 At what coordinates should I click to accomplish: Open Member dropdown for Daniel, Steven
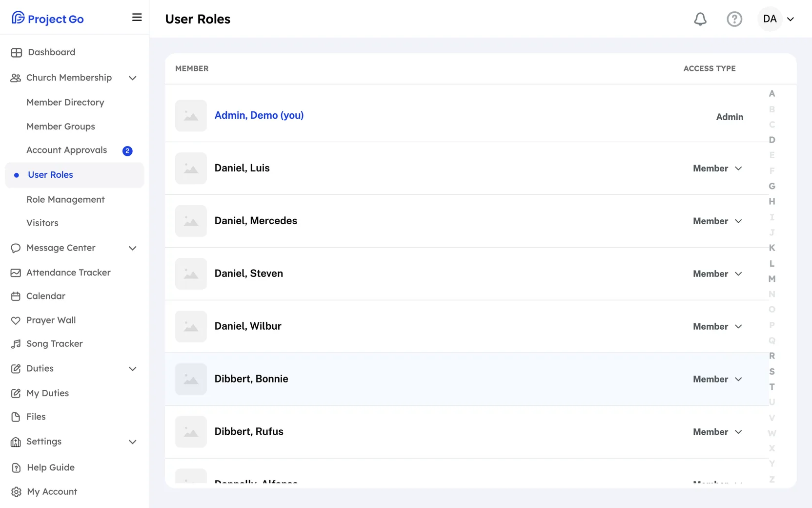(x=717, y=274)
